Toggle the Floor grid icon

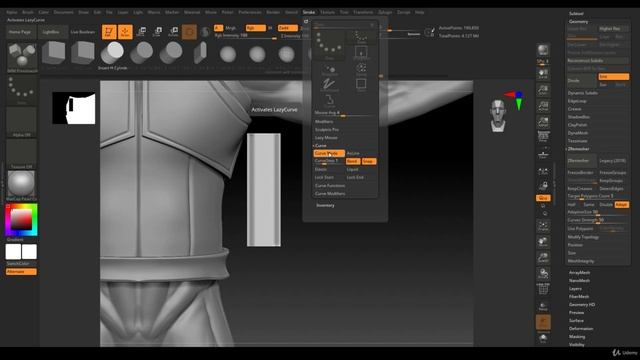pos(543,154)
